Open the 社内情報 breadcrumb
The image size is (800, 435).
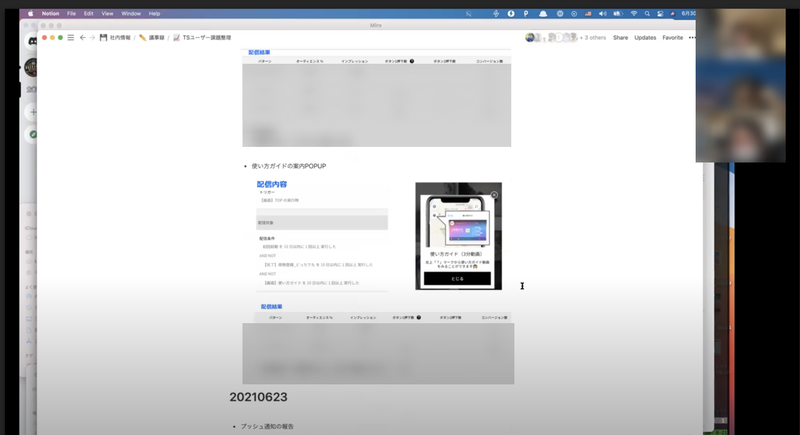pyautogui.click(x=115, y=38)
